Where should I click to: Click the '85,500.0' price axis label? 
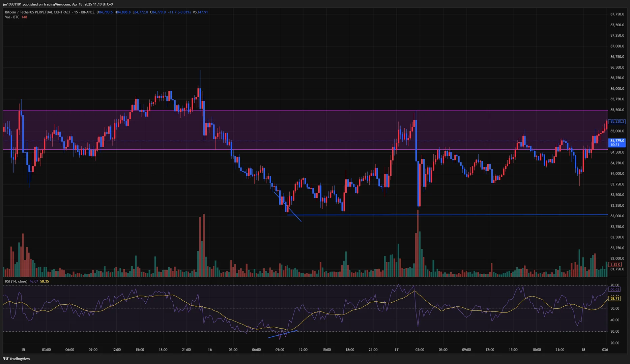coord(617,110)
